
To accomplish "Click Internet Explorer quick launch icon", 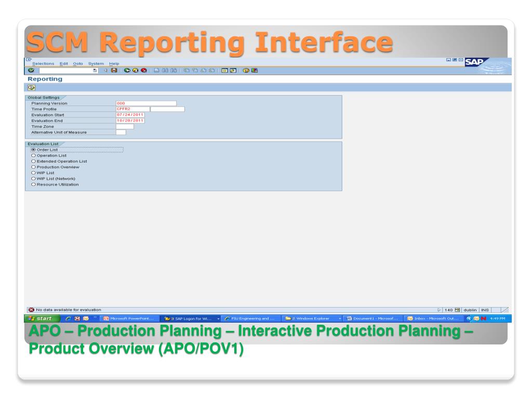I will click(68, 318).
